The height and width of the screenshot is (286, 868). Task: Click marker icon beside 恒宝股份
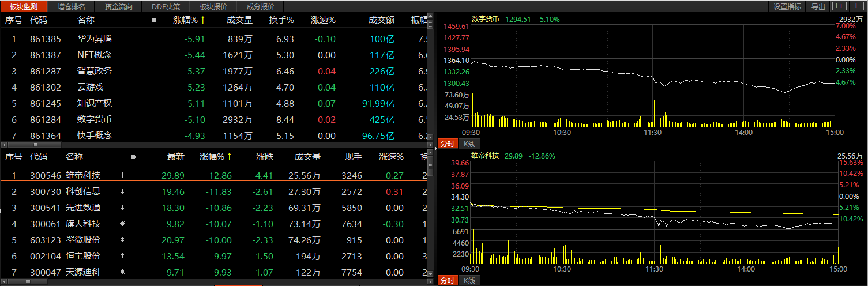(122, 256)
